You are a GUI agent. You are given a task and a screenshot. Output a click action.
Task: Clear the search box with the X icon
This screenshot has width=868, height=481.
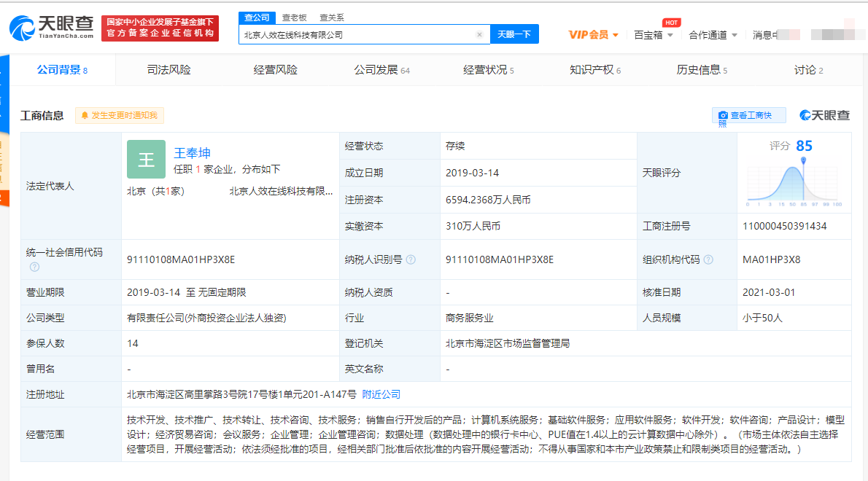pyautogui.click(x=479, y=34)
